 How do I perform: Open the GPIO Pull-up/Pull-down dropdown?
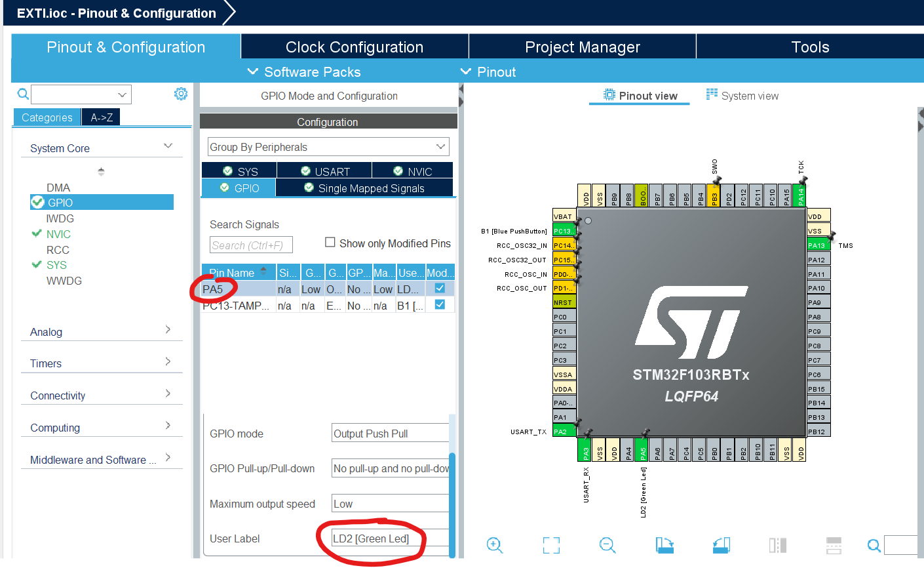click(391, 468)
